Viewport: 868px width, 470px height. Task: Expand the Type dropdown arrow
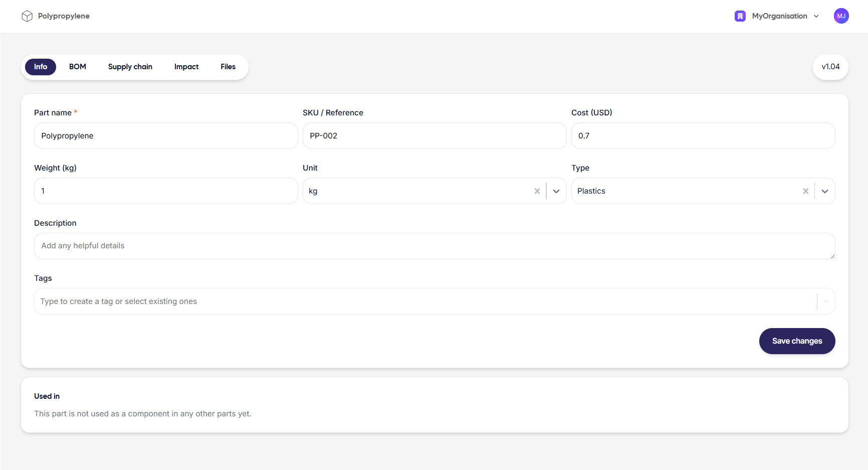click(x=825, y=191)
